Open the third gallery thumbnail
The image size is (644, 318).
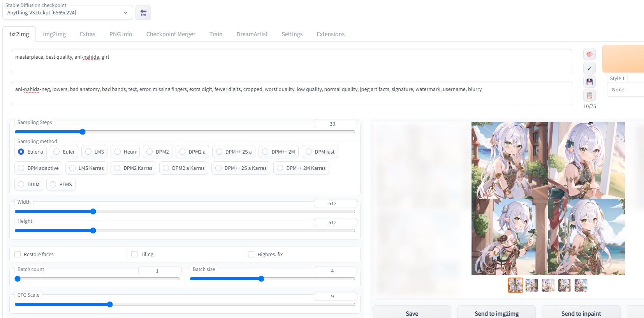pyautogui.click(x=548, y=285)
